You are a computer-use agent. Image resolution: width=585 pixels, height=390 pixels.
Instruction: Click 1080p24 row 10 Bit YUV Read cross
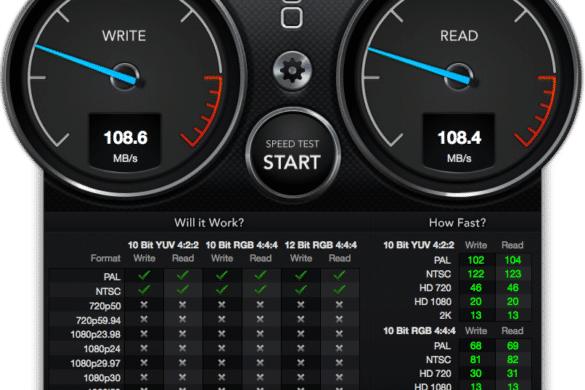click(182, 348)
